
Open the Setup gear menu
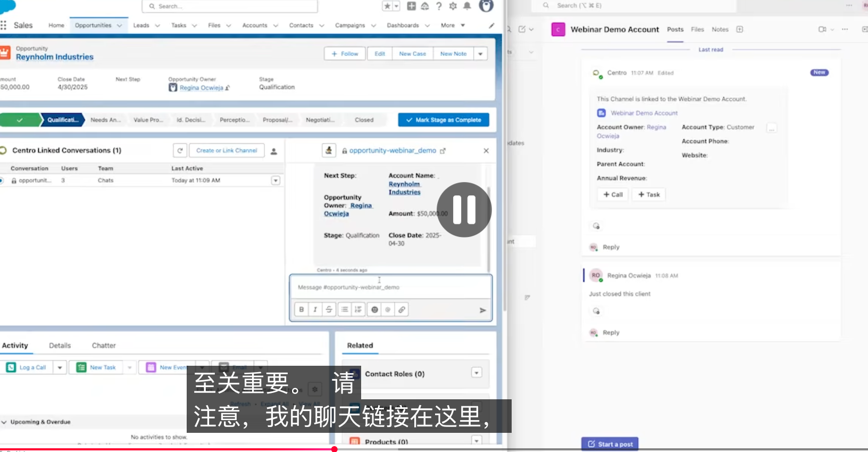coord(453,6)
